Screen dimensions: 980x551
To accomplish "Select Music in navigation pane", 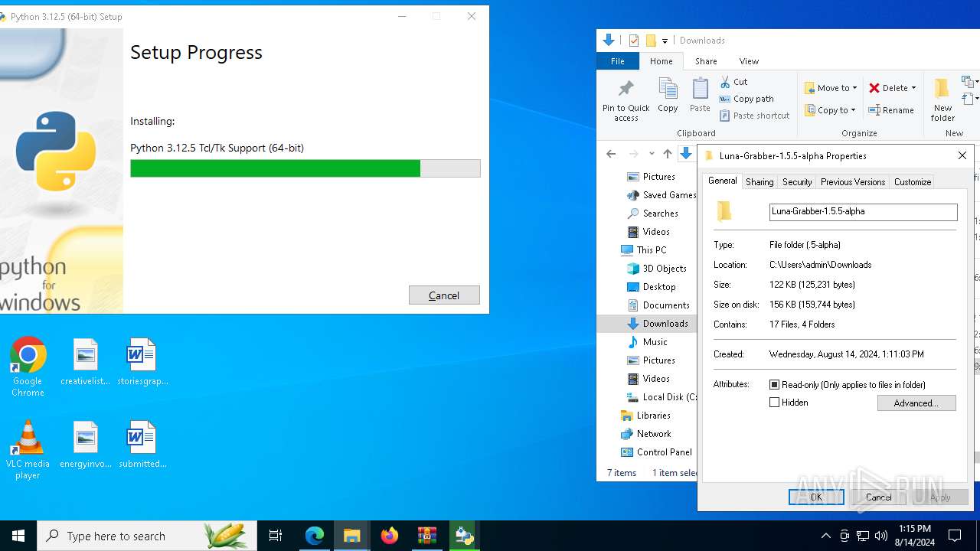I will pos(647,342).
